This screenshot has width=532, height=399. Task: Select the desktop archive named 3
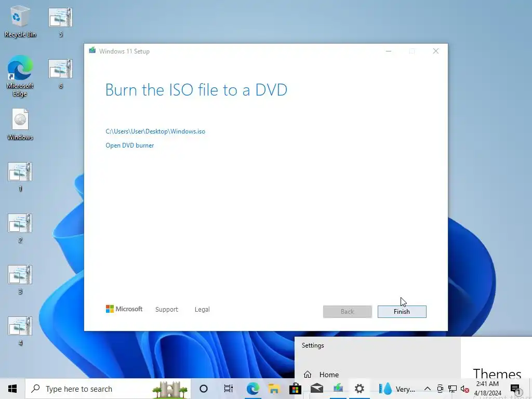tap(20, 280)
